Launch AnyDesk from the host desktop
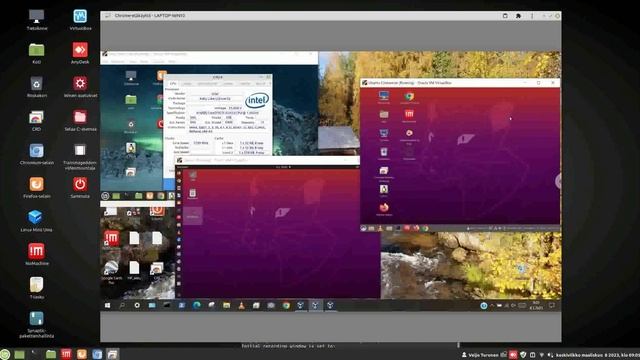Viewport: 640px width, 360px height. point(80,50)
